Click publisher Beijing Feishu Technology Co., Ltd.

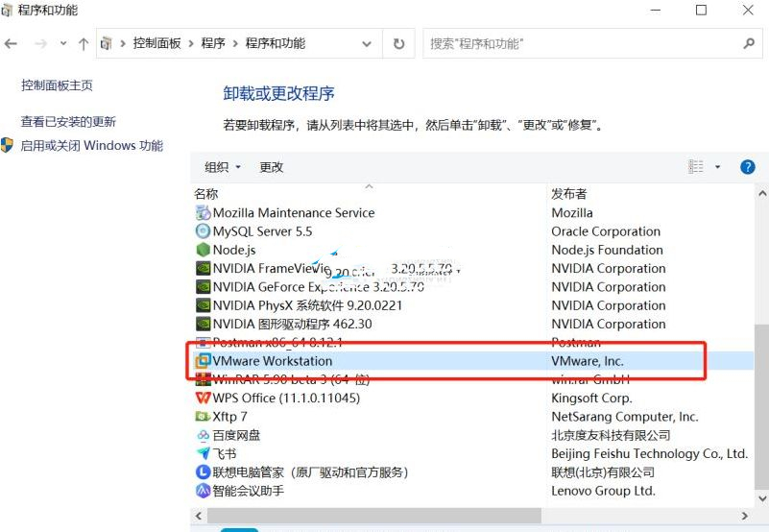pyautogui.click(x=649, y=453)
